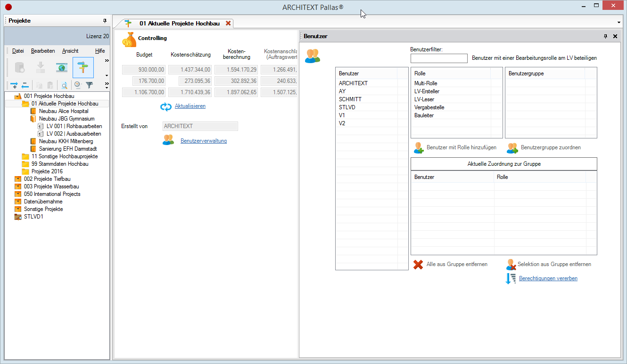Screen dimensions: 627x364
Task: Click the pushpin in Benutzer panel header
Action: pyautogui.click(x=605, y=36)
